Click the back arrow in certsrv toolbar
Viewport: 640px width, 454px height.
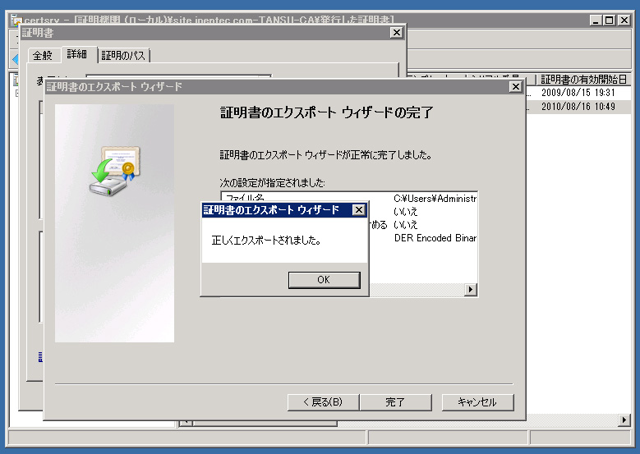[15, 60]
